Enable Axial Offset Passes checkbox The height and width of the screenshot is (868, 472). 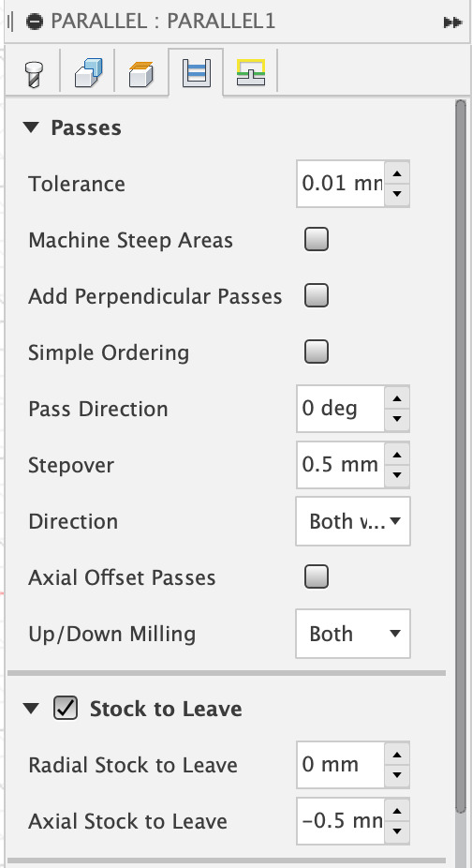pos(317,576)
